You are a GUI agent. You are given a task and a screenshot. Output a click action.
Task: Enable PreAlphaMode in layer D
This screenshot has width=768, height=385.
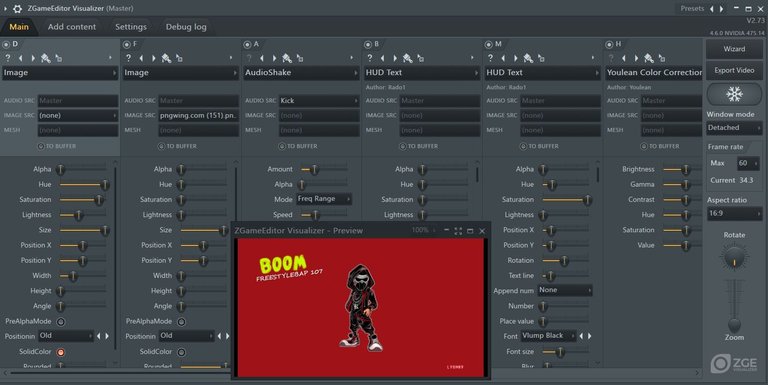coord(61,322)
